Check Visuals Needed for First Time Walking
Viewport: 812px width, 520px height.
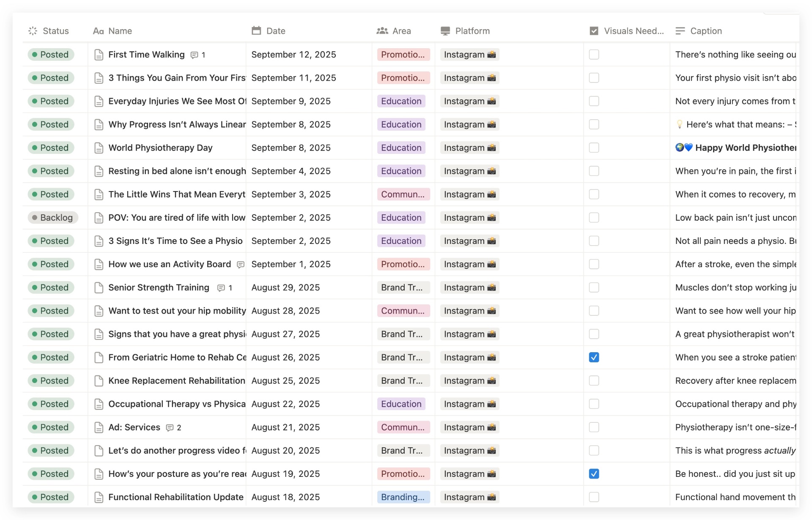click(594, 55)
